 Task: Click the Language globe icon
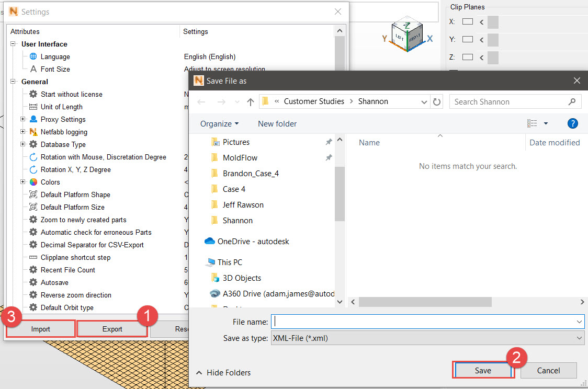pos(33,56)
